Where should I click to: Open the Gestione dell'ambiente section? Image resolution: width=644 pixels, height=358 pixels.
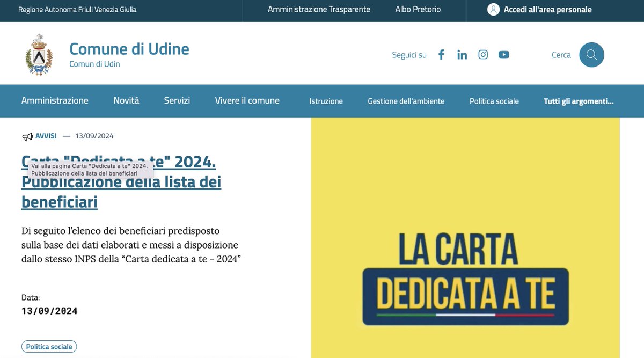(x=406, y=101)
